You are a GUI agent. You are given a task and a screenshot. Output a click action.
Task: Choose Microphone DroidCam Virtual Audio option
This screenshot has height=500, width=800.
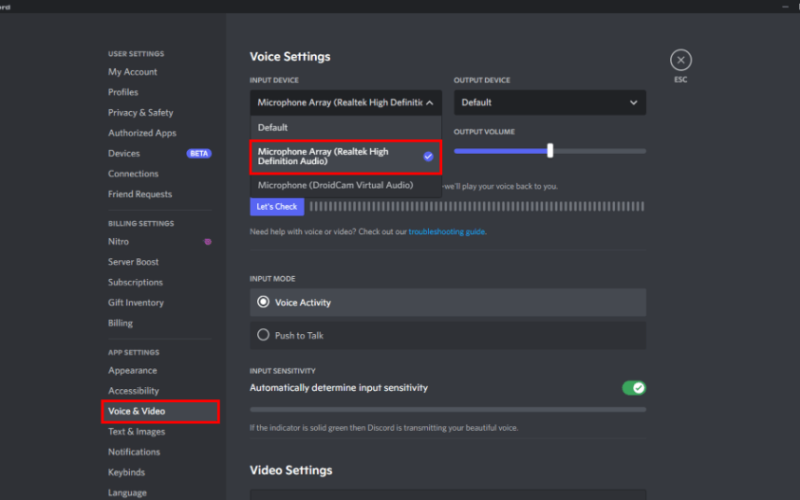[x=345, y=185]
